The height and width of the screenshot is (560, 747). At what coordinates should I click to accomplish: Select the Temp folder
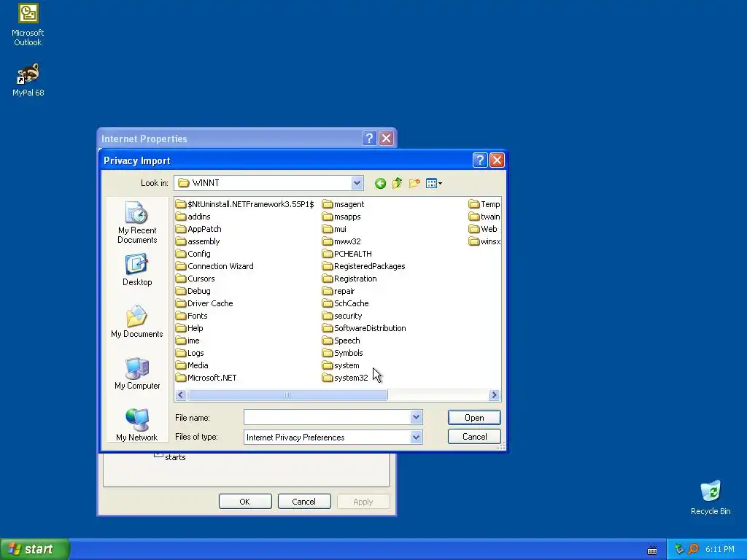tap(484, 204)
